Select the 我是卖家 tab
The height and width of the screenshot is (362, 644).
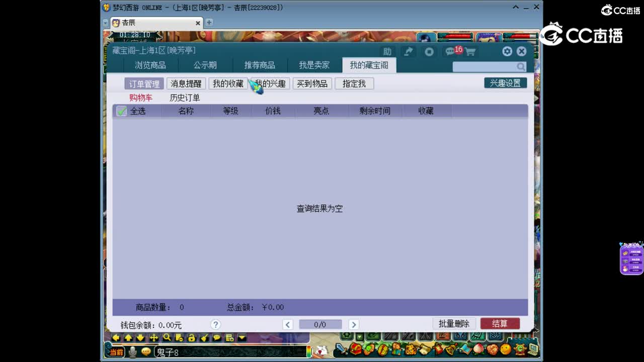[x=314, y=65]
